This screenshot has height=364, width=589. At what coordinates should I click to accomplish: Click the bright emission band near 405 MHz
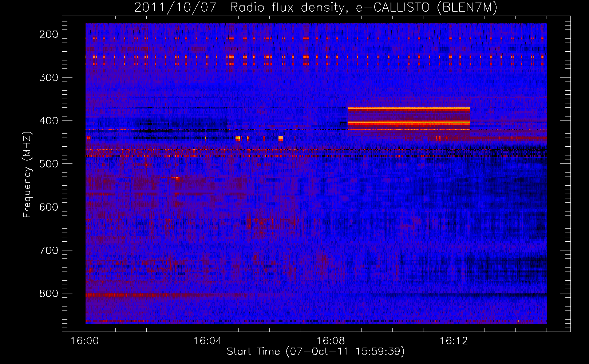[409, 123]
